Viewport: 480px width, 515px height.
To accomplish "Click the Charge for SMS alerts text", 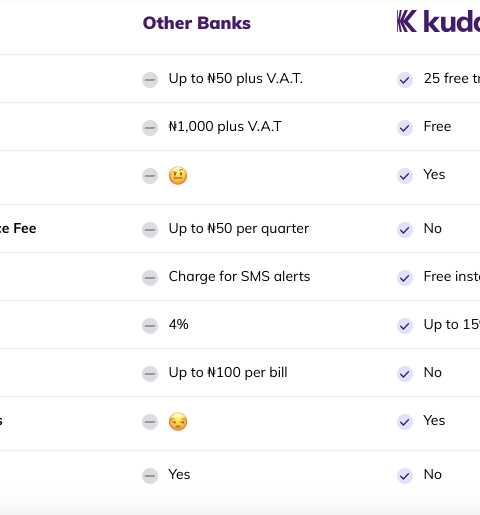I will (x=239, y=277).
